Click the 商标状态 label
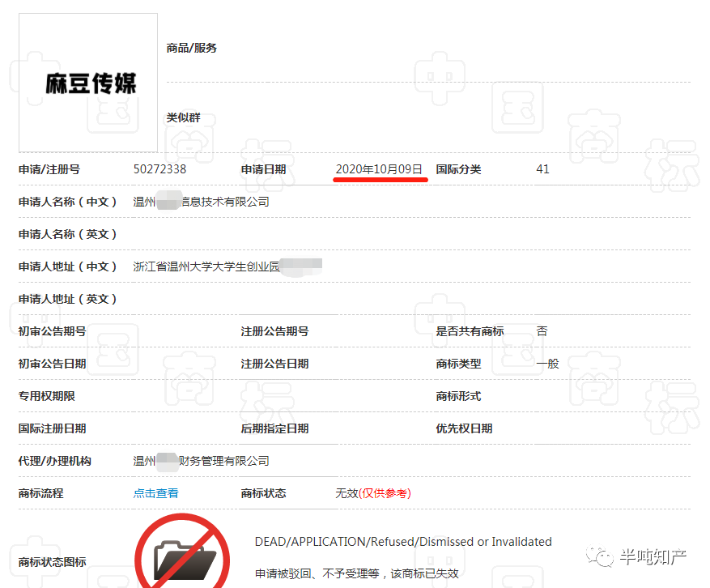 [x=264, y=493]
